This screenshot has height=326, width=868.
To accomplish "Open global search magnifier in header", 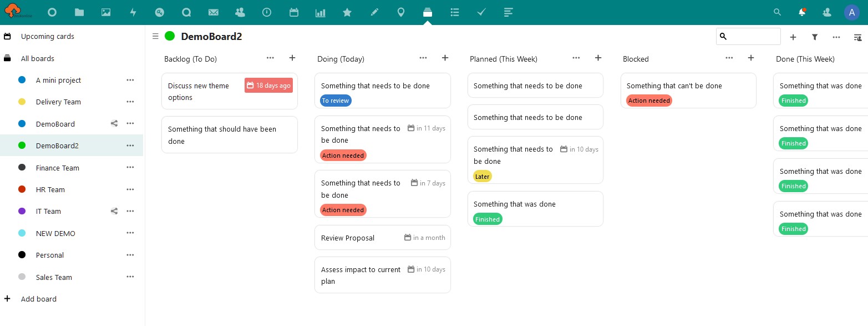I will [777, 12].
